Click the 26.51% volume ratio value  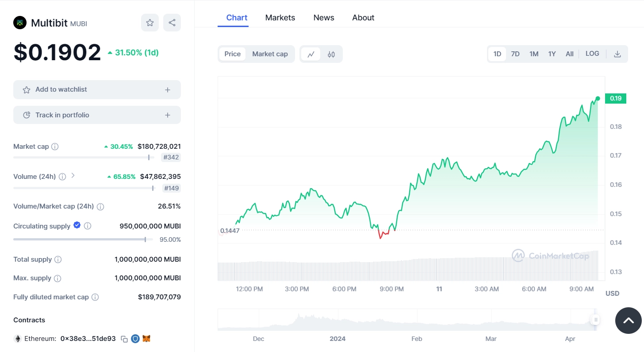[x=169, y=206]
